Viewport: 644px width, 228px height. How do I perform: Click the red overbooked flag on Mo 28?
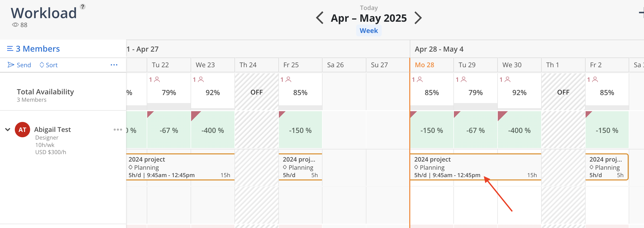point(413,114)
